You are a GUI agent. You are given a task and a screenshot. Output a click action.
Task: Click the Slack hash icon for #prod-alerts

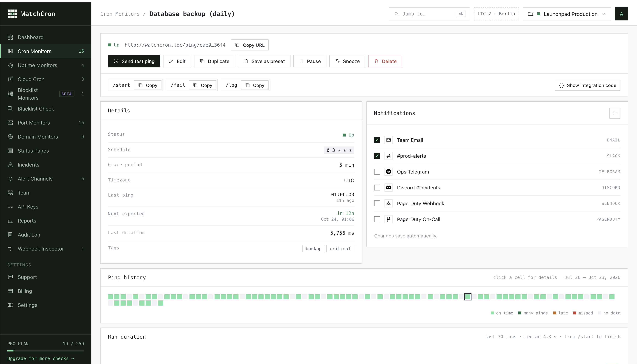[x=388, y=156]
